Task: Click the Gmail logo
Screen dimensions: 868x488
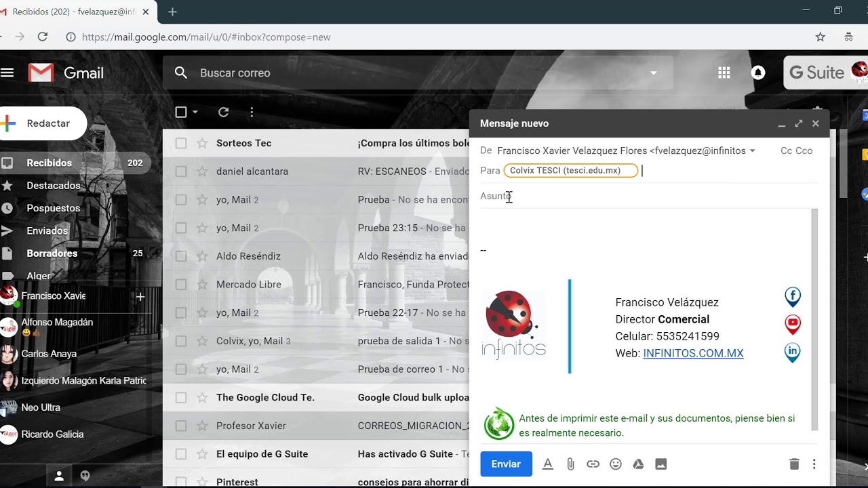Action: coord(66,73)
